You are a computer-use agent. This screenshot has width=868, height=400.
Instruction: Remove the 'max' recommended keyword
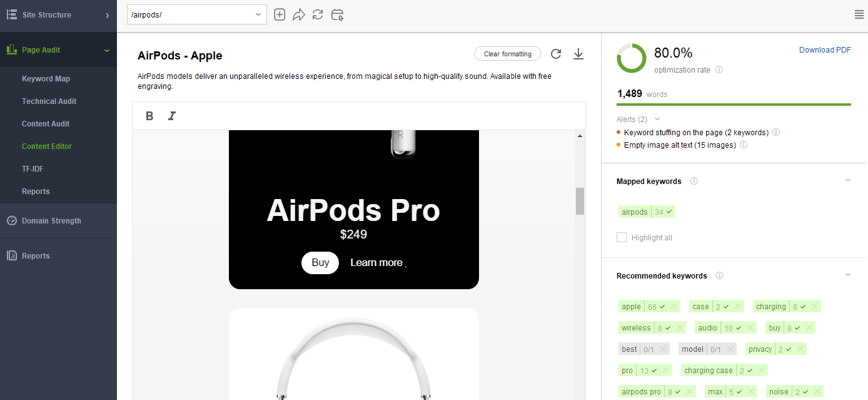tap(750, 392)
